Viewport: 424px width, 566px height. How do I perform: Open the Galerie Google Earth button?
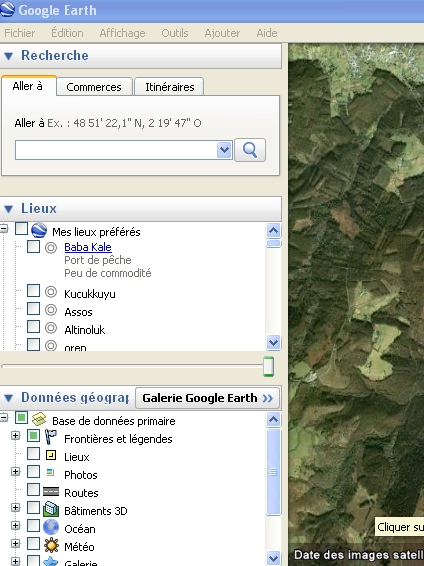click(x=207, y=398)
